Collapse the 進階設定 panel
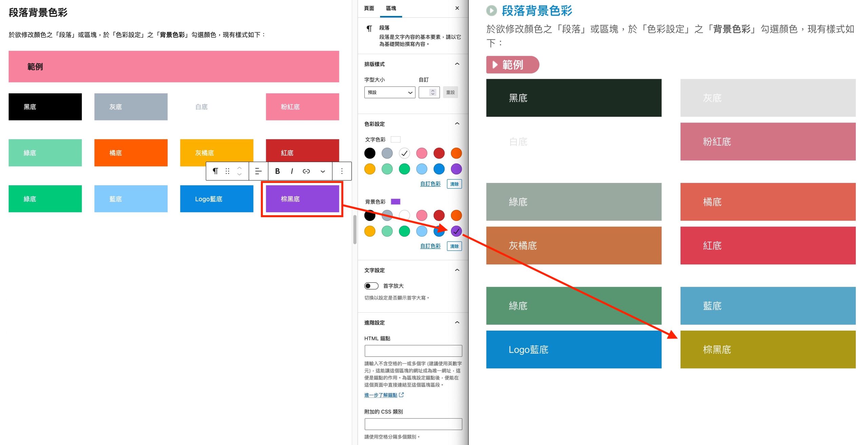 point(457,322)
